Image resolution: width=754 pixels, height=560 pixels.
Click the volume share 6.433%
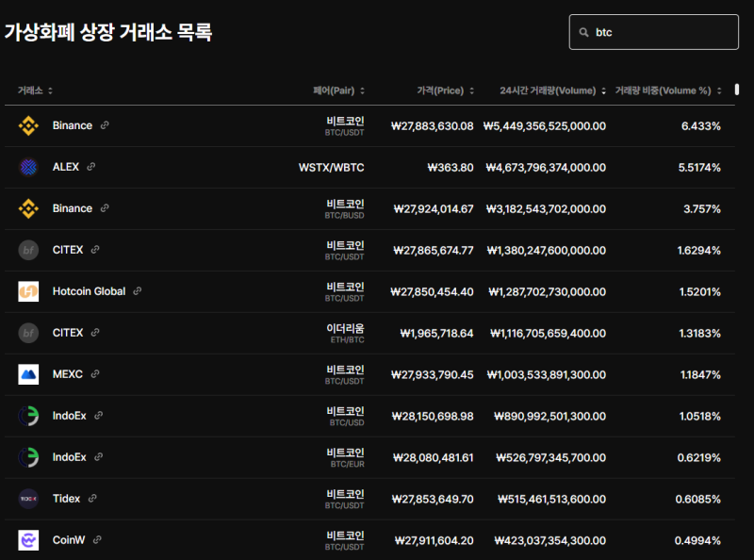701,126
